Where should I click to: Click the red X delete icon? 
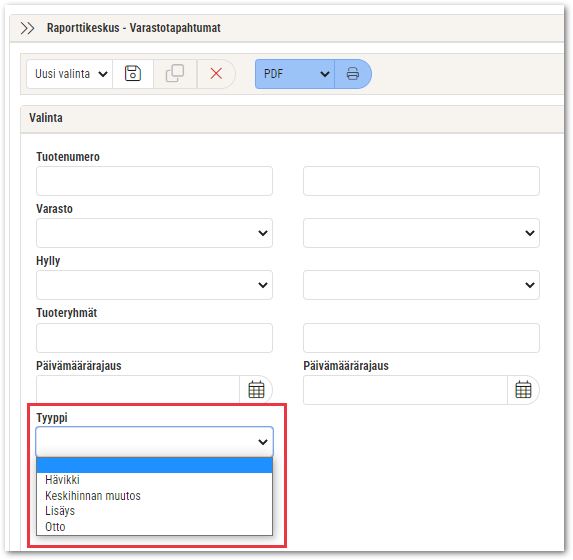coord(216,74)
